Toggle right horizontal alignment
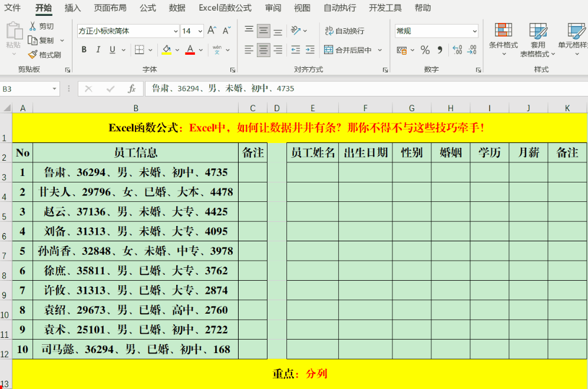Image resolution: width=588 pixels, height=389 pixels. (x=278, y=50)
